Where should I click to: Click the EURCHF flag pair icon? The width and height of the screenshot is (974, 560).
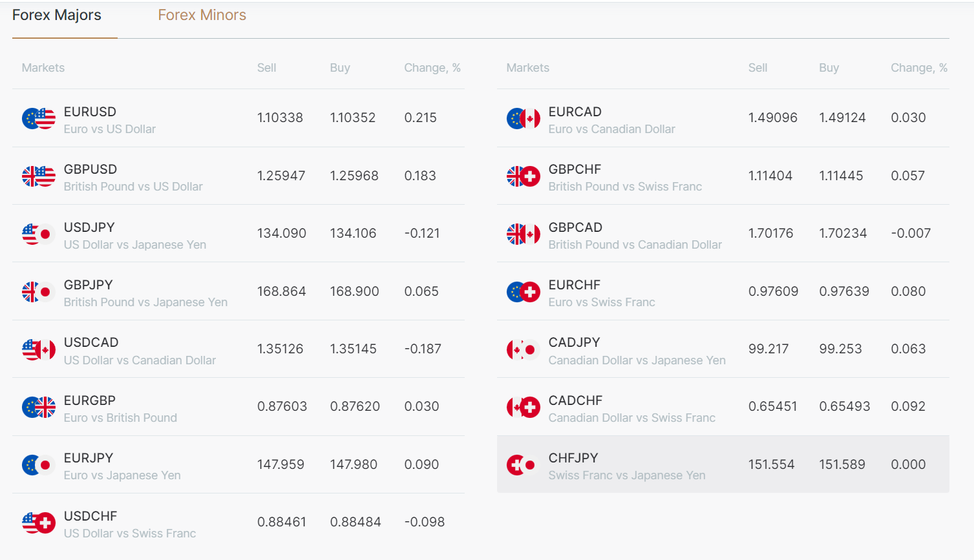(x=524, y=292)
